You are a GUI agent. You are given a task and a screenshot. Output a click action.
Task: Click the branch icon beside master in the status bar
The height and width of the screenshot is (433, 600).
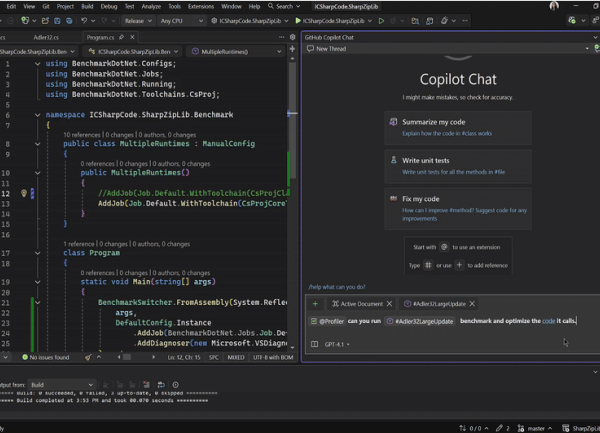(521, 428)
